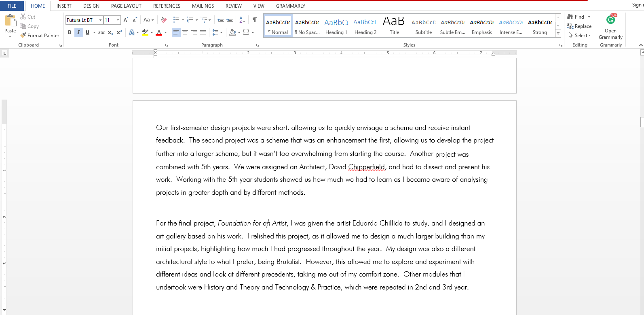Open the font name dropdown

point(100,20)
